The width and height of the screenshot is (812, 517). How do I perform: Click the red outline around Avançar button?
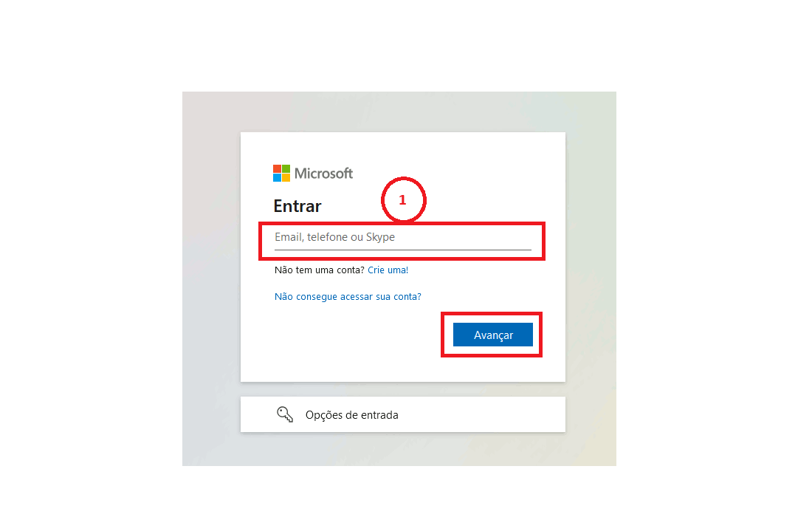tap(492, 314)
